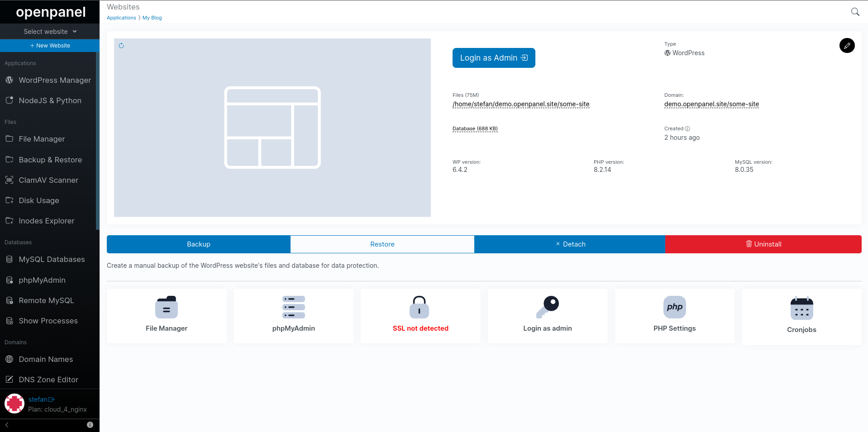Open Backup & Restore in the sidebar
This screenshot has height=432, width=868.
(x=50, y=160)
